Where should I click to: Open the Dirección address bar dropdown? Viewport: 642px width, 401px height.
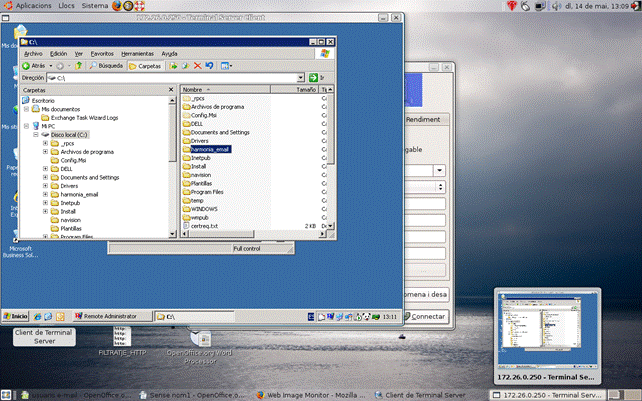pyautogui.click(x=300, y=77)
